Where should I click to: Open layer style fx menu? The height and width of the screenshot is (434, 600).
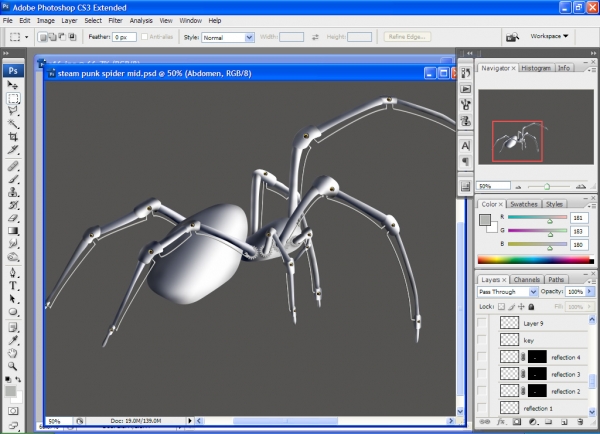(x=501, y=422)
